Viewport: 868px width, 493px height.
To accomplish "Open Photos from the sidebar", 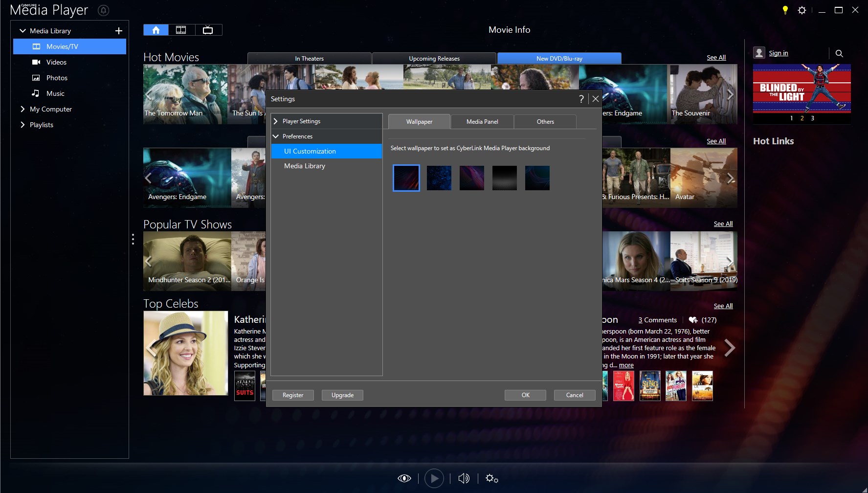I will pyautogui.click(x=57, y=78).
